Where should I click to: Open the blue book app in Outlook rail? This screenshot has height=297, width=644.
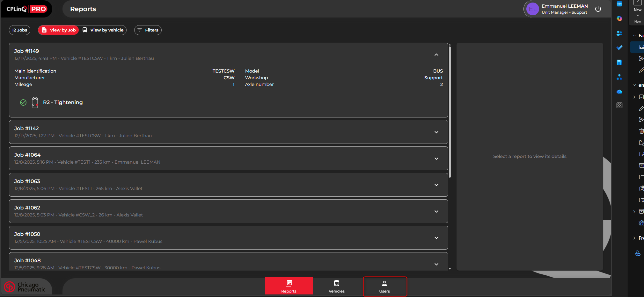(619, 62)
